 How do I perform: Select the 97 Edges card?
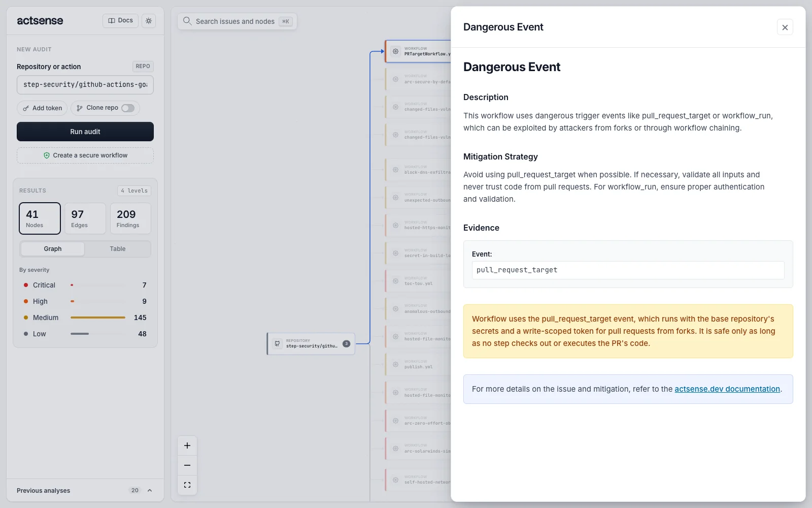pos(85,218)
